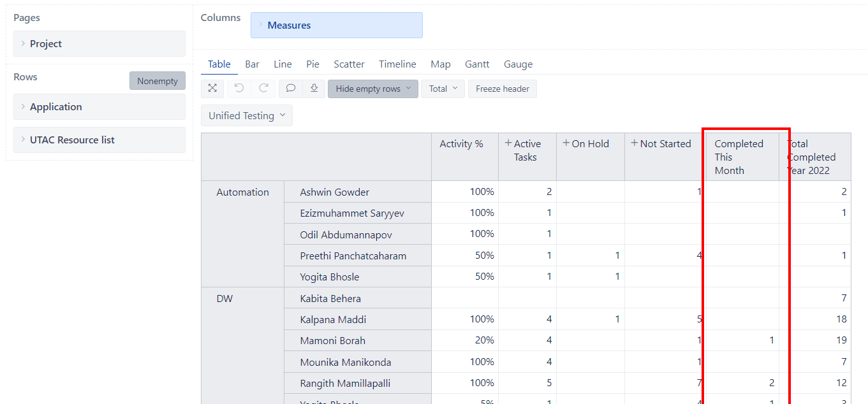Click Mamoni Borah's total completed 19
868x404 pixels.
pos(841,340)
